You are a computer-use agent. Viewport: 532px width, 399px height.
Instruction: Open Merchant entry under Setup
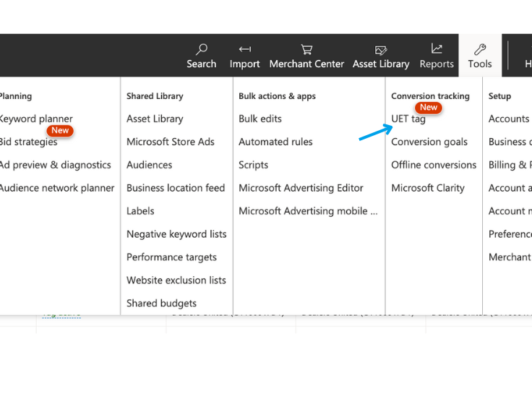tap(510, 257)
